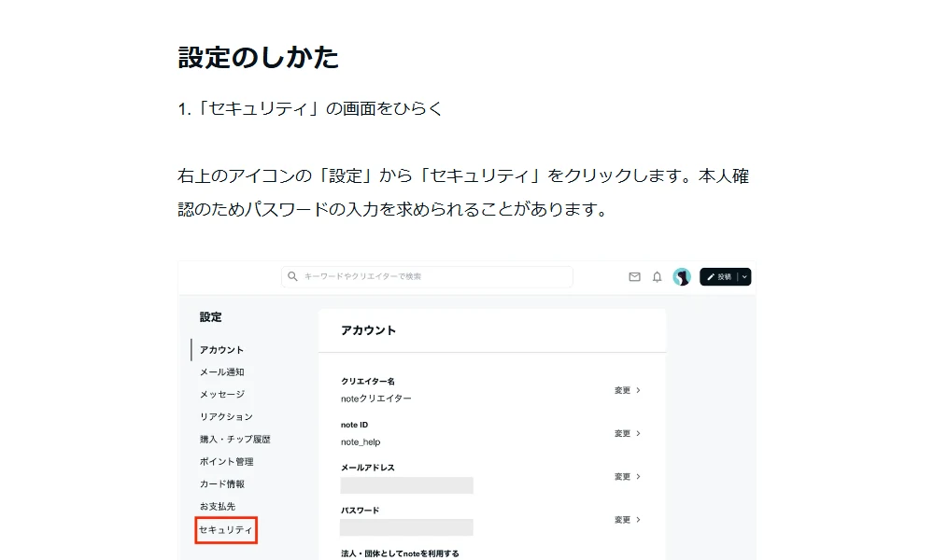Screen dimensions: 934x560
Task: Click the masked パスワード gray field
Action: [407, 527]
